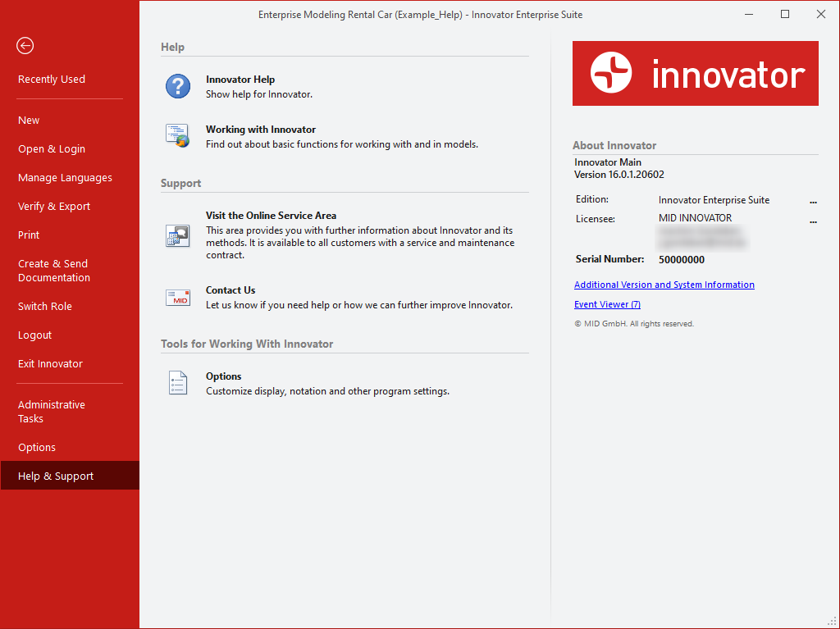The width and height of the screenshot is (840, 629).
Task: Click the Online Service Area icon
Action: [178, 235]
